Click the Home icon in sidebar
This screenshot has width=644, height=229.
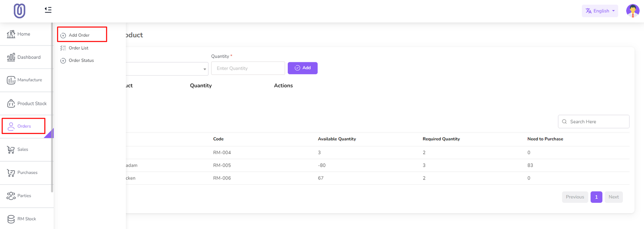tap(11, 34)
